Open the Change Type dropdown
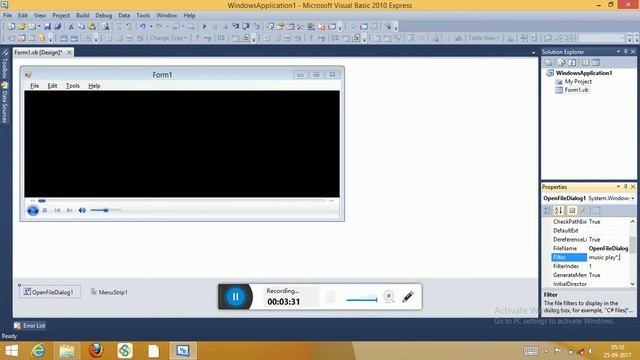Screen dimensions: 640x360 click(x=168, y=38)
